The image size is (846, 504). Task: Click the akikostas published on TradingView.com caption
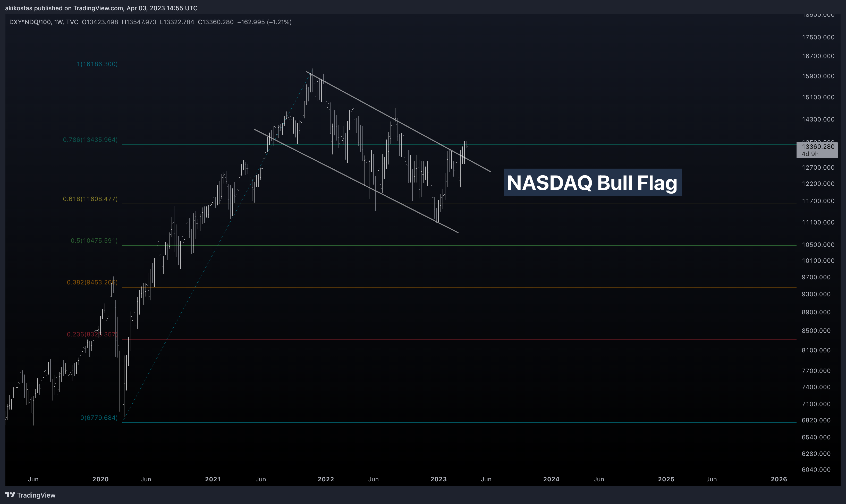(x=101, y=8)
